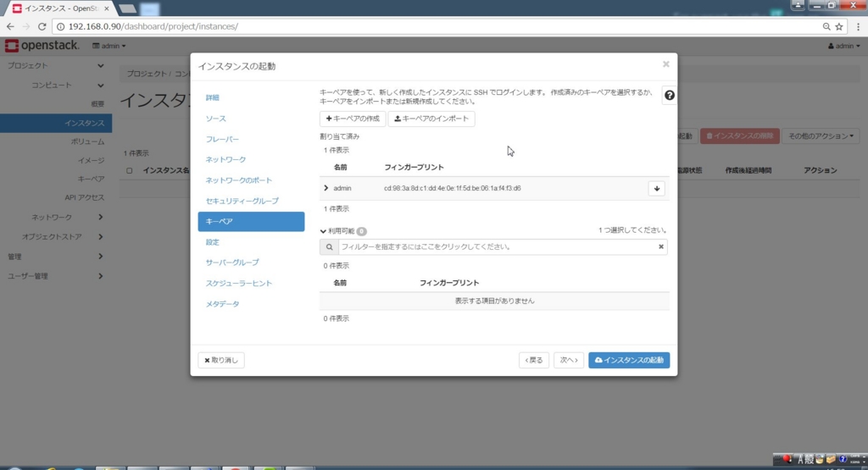Click the openstack logo
868x470 pixels.
coord(42,46)
